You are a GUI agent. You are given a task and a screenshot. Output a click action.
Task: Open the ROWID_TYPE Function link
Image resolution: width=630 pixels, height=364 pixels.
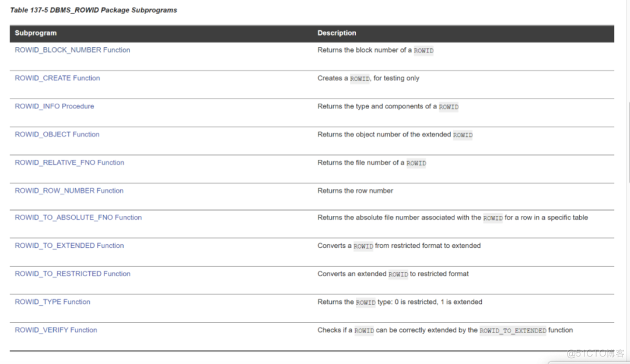click(52, 302)
